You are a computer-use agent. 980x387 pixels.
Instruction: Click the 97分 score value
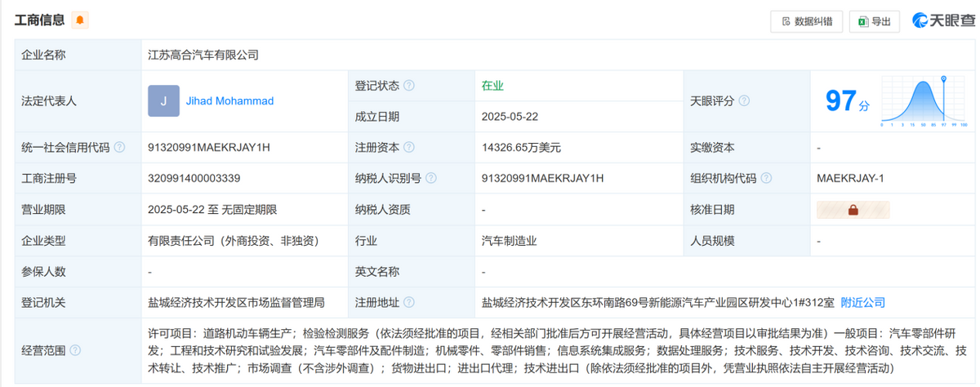(848, 102)
